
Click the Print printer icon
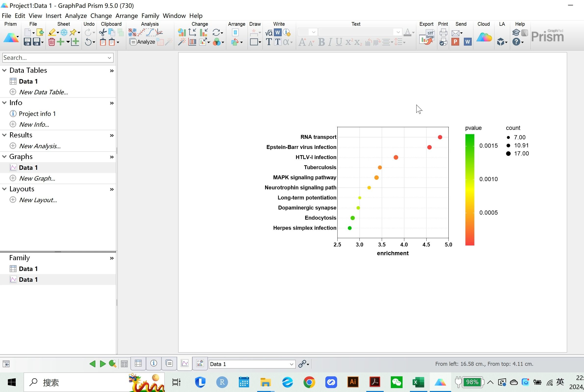tap(443, 32)
